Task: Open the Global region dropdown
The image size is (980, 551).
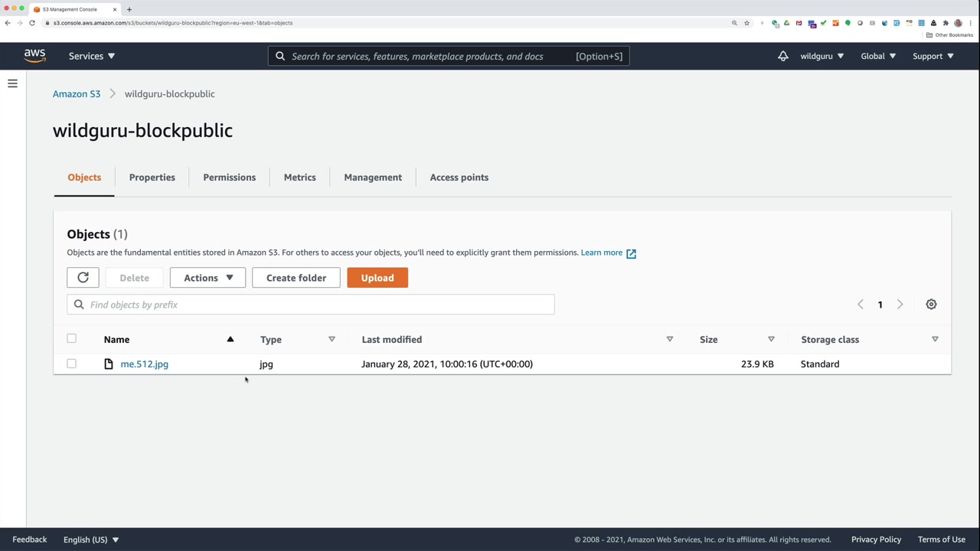Action: tap(878, 56)
